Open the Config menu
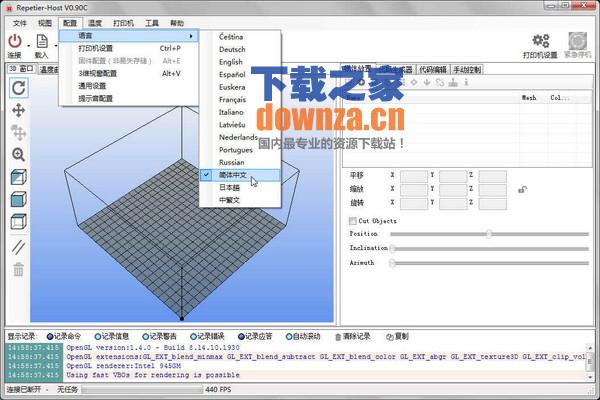 coord(70,23)
